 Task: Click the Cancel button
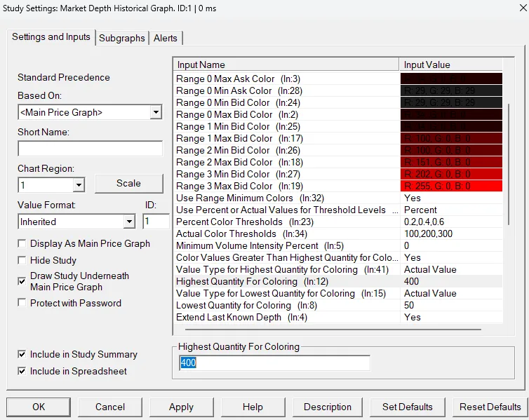(110, 407)
